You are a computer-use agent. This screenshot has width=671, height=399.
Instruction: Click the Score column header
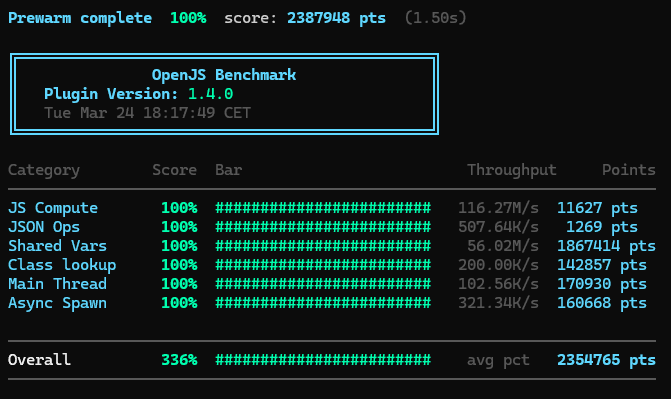(x=175, y=170)
